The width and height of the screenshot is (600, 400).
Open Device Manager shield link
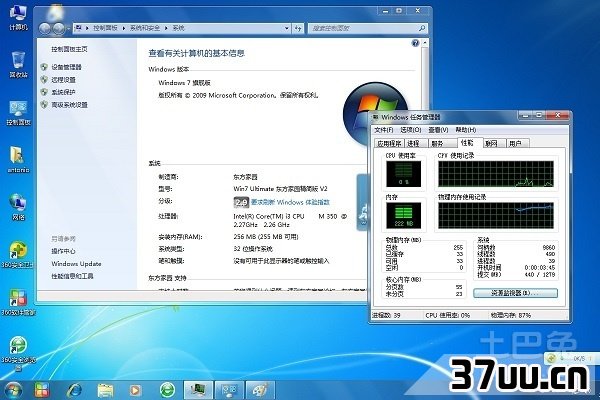pos(66,67)
